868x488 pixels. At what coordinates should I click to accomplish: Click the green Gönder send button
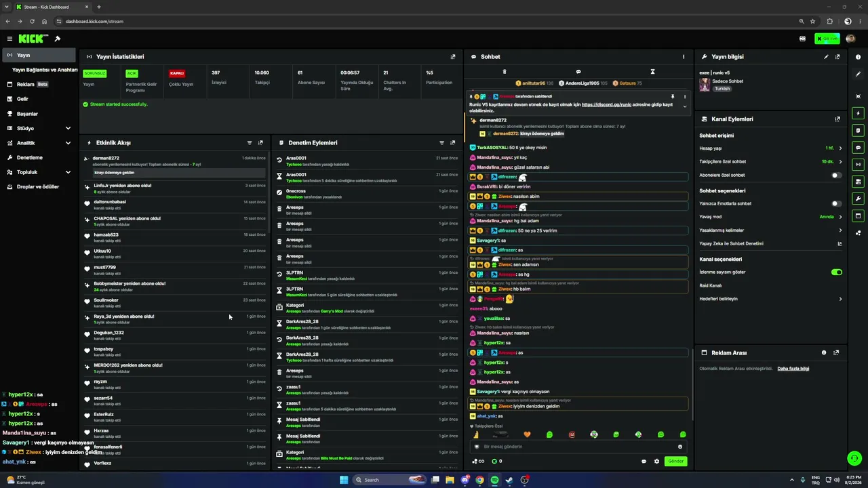click(x=676, y=462)
